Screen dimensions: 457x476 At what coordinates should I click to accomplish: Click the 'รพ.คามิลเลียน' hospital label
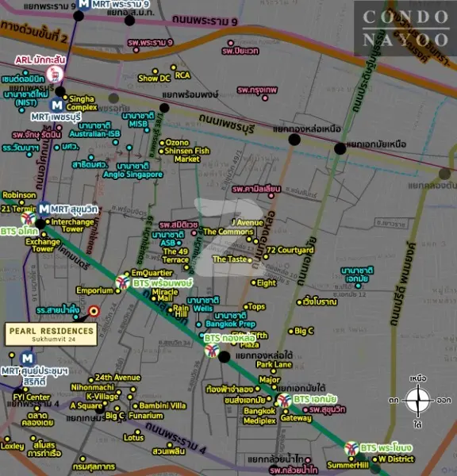256,189
